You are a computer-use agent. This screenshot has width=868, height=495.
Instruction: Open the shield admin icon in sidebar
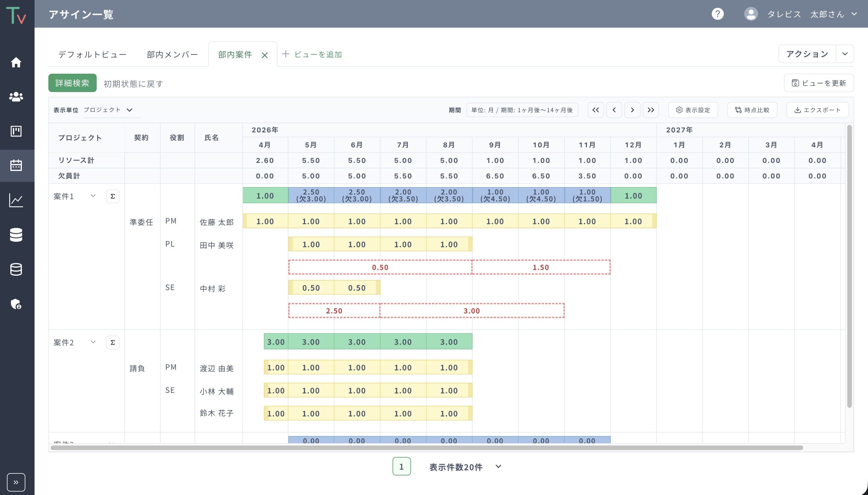tap(16, 304)
